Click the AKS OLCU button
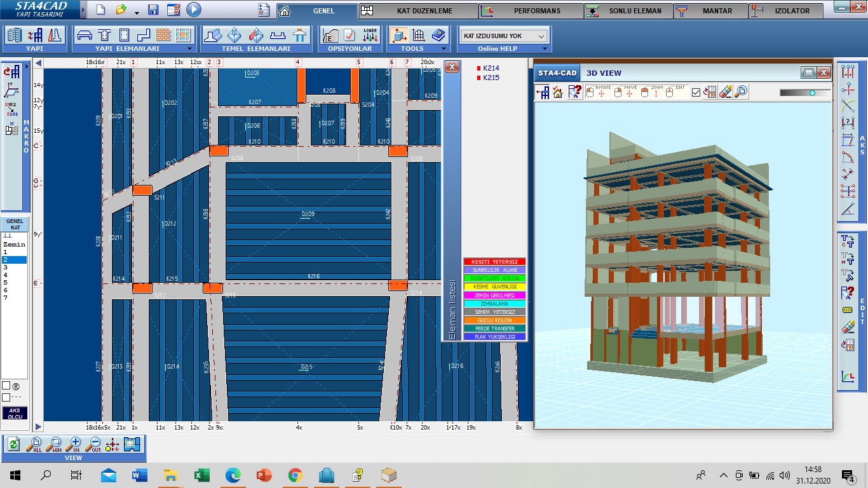 (x=15, y=414)
